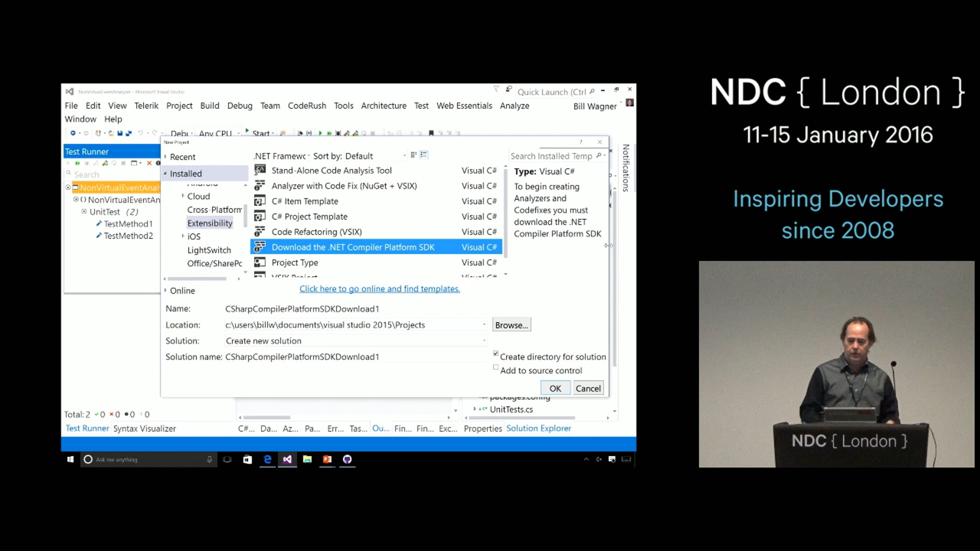Open the Windows Start menu
Image resolution: width=980 pixels, height=551 pixels.
point(70,460)
